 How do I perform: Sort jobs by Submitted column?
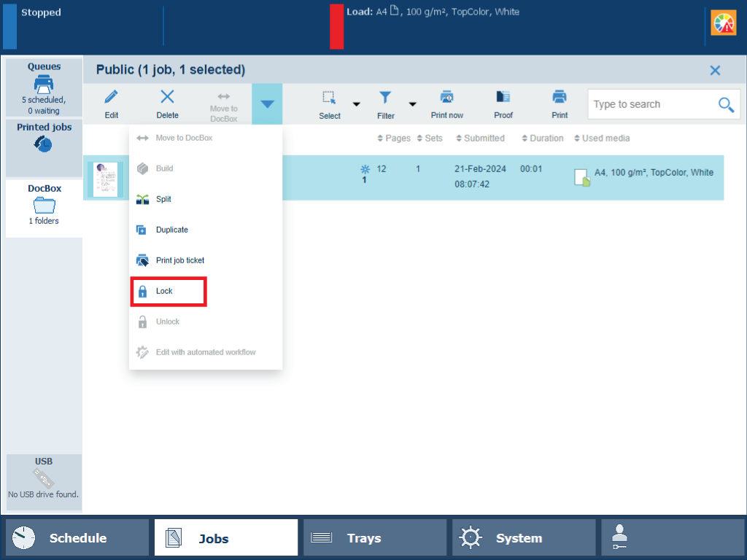(480, 138)
